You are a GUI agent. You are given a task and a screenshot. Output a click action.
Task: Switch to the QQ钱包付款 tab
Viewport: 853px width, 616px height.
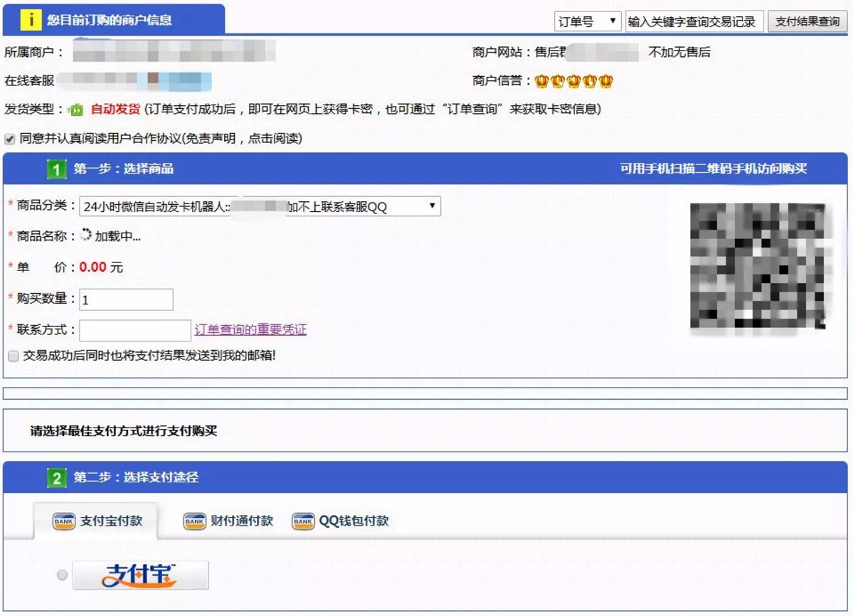point(340,521)
